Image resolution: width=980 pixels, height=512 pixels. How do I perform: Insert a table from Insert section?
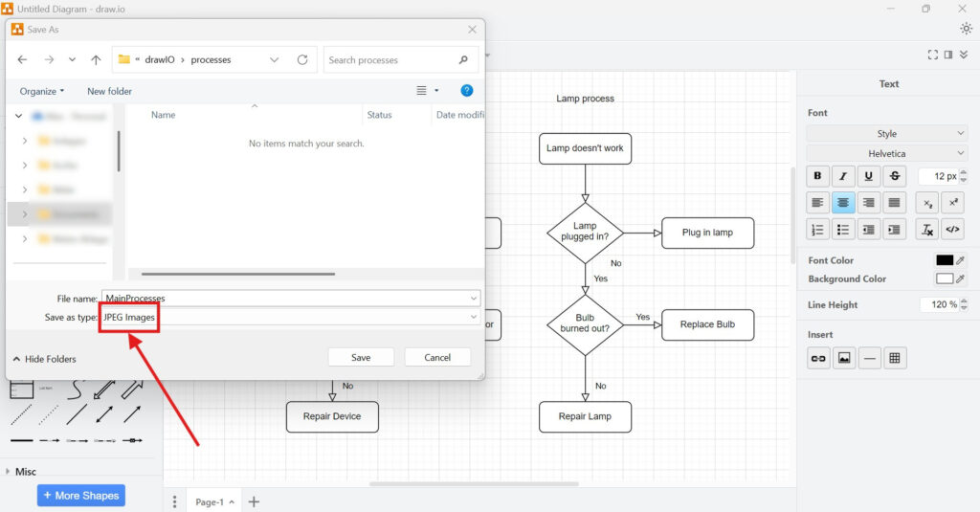point(895,358)
